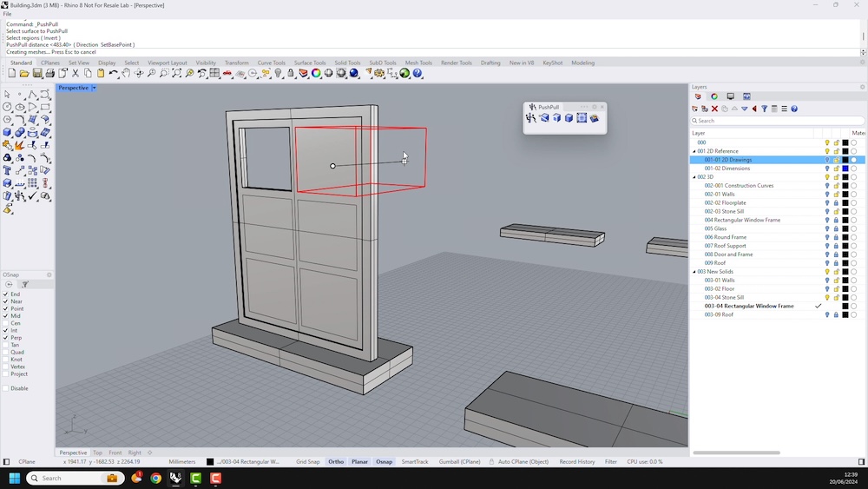This screenshot has height=489, width=868.
Task: Click the four-viewport layout icon
Action: [214, 73]
